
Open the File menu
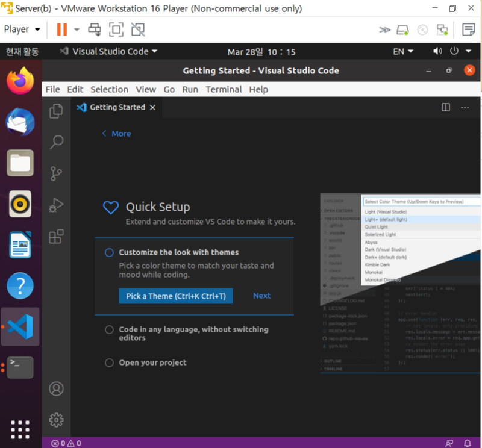coord(52,89)
